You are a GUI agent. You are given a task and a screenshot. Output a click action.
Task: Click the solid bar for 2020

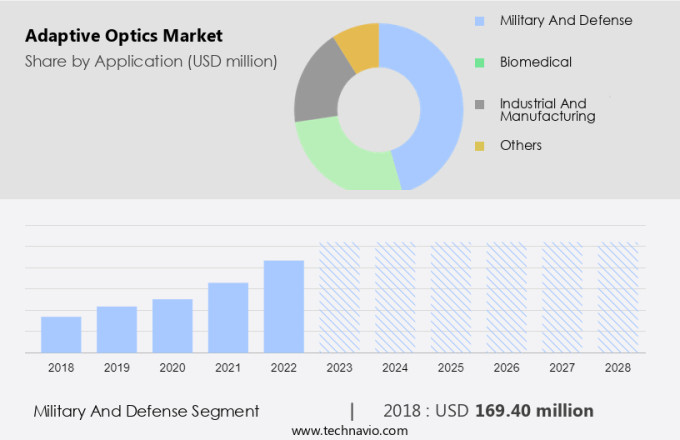click(172, 325)
